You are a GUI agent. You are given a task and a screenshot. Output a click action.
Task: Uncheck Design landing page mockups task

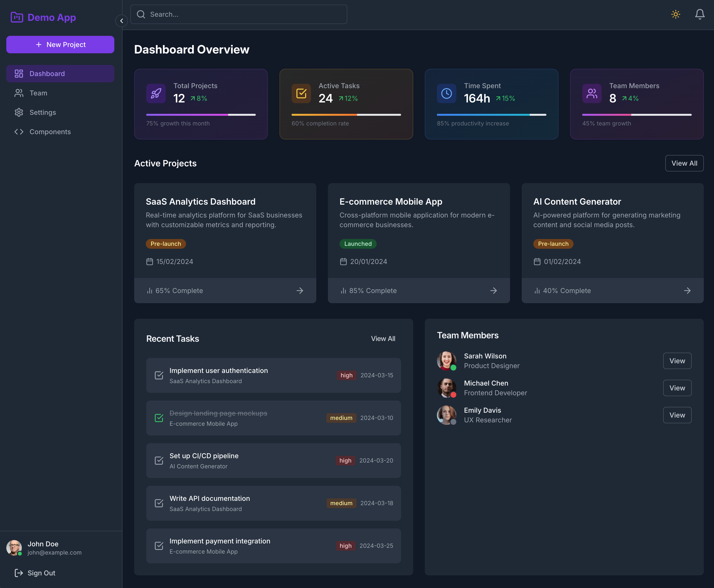[159, 418]
